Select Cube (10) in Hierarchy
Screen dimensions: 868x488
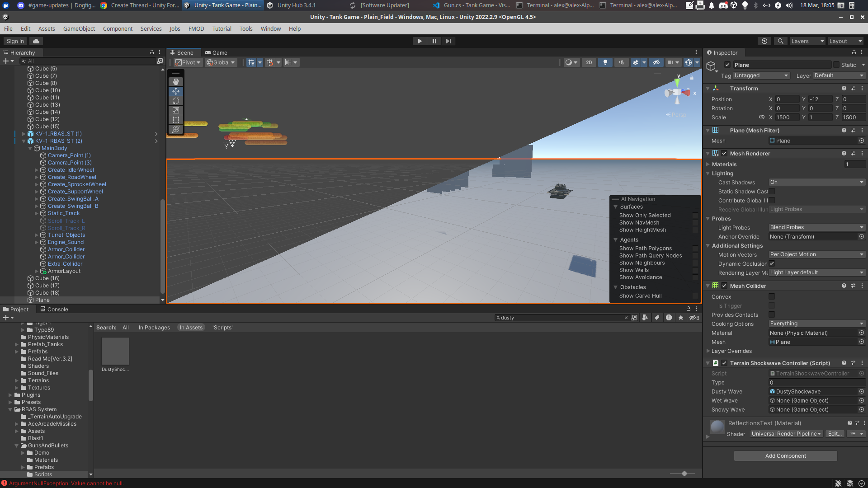point(47,90)
